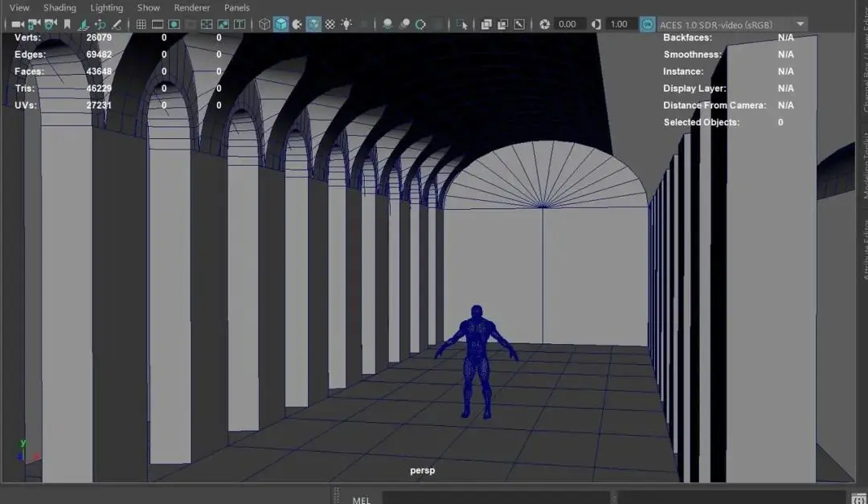This screenshot has height=504, width=868.
Task: Toggle the Film Gate icon
Action: click(x=158, y=24)
